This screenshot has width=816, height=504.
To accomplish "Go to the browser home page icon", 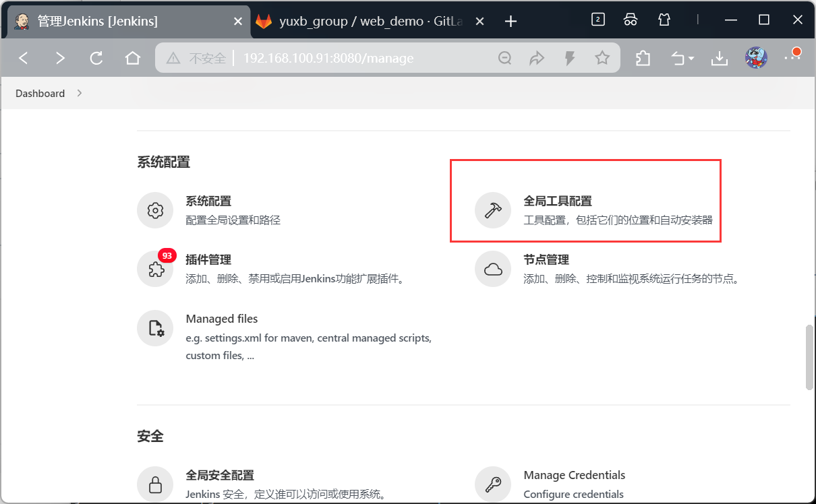I will pos(133,59).
